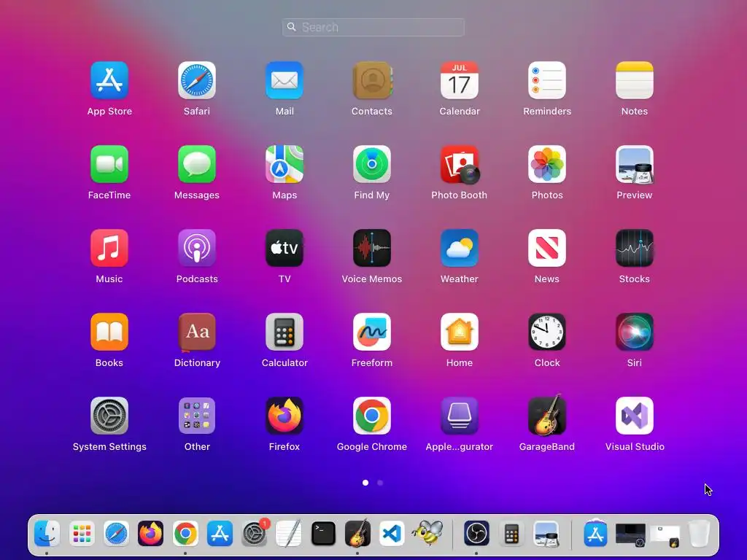747x560 pixels.
Task: Open Google Chrome from the Launchpad grid
Action: click(372, 416)
